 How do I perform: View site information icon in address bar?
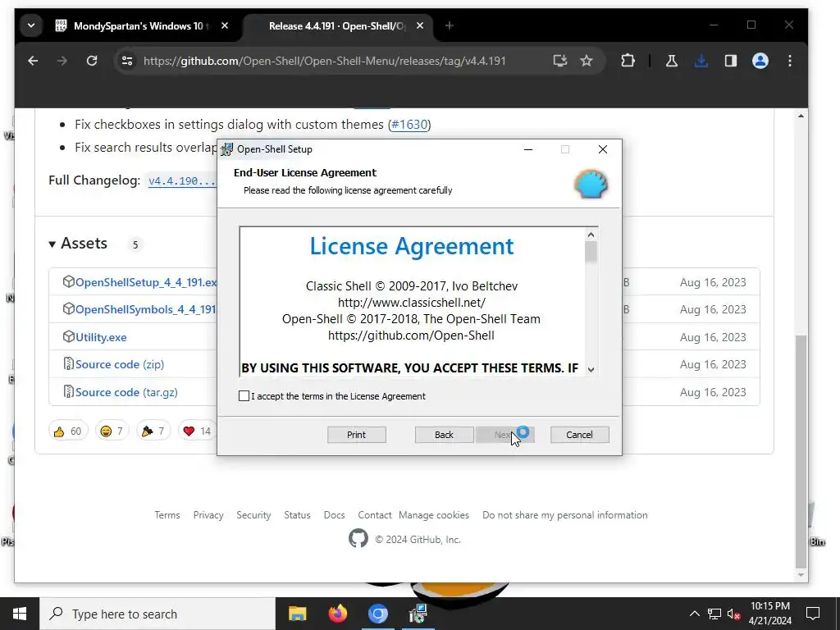click(x=127, y=61)
